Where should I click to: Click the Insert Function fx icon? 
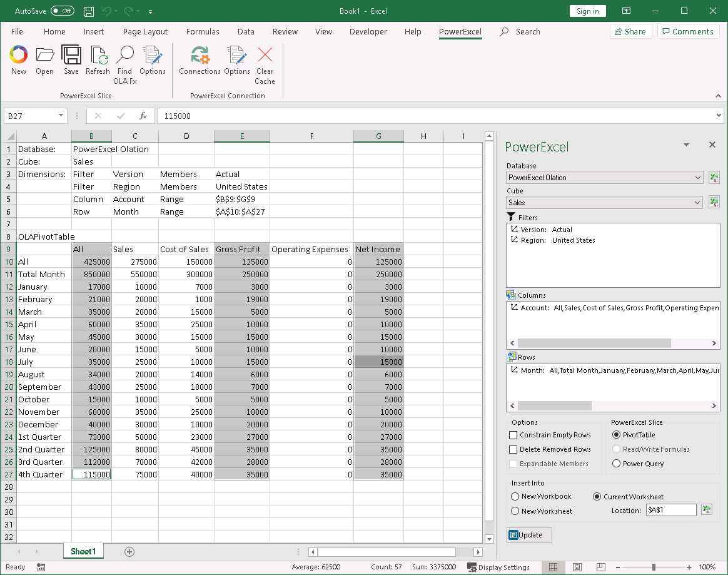point(143,116)
